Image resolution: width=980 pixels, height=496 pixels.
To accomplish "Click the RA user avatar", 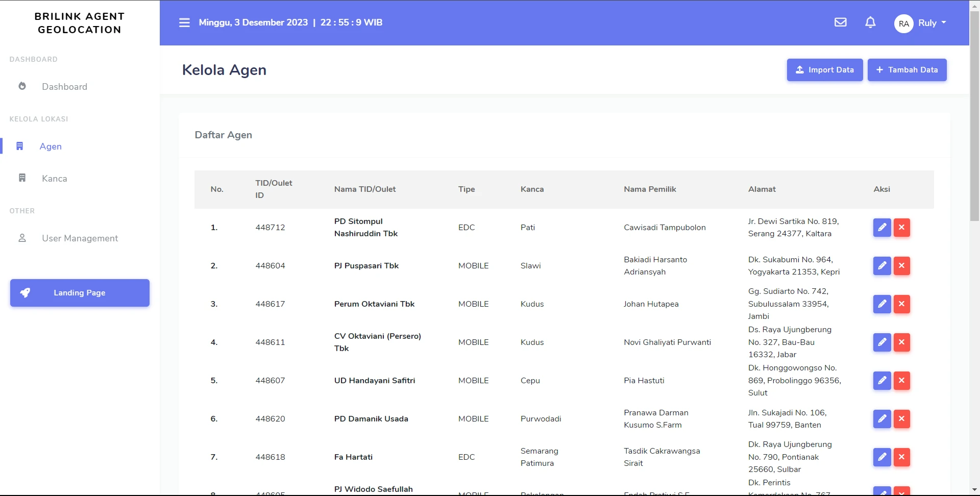I will tap(903, 23).
